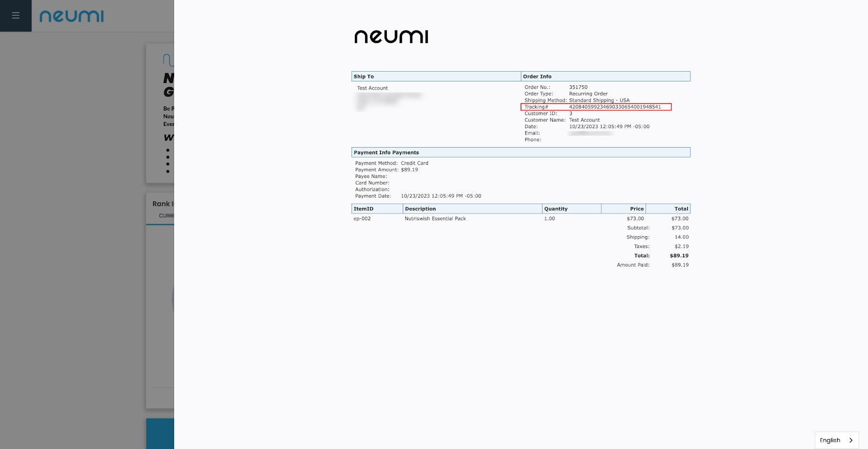Expand the English language chevron arrow
Viewport: 868px width, 449px height.
click(851, 440)
